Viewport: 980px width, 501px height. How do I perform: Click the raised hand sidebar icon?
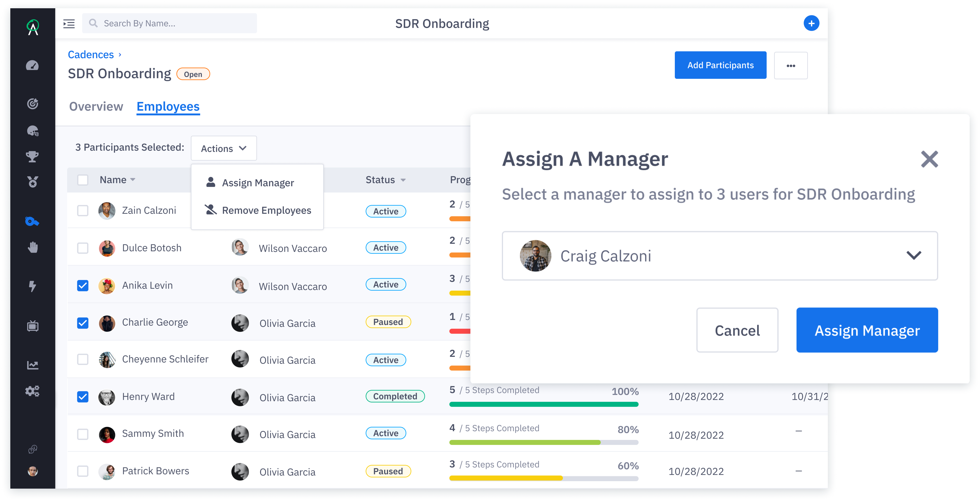[x=33, y=247]
